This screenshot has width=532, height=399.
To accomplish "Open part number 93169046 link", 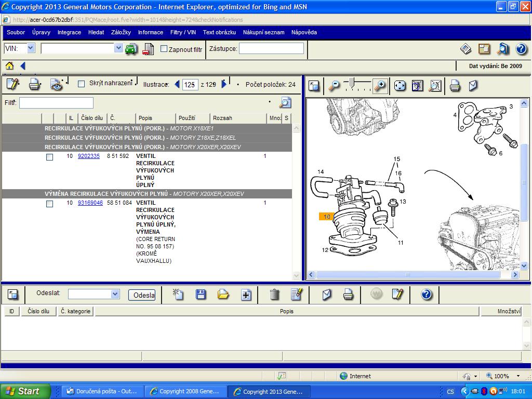I will click(90, 203).
